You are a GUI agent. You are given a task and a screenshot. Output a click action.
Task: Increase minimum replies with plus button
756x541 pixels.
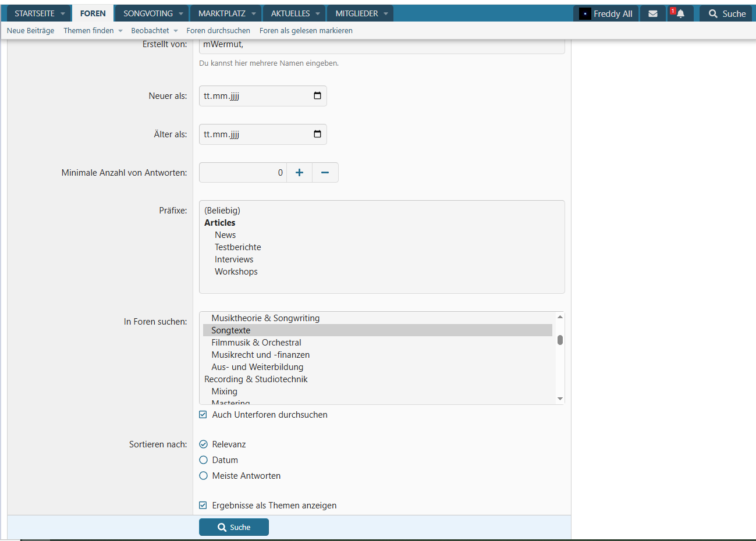click(299, 172)
